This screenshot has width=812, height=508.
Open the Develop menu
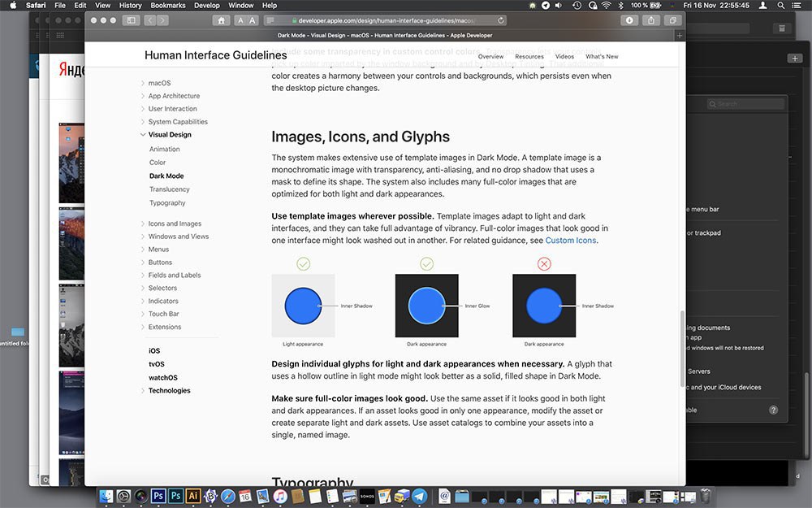point(206,5)
